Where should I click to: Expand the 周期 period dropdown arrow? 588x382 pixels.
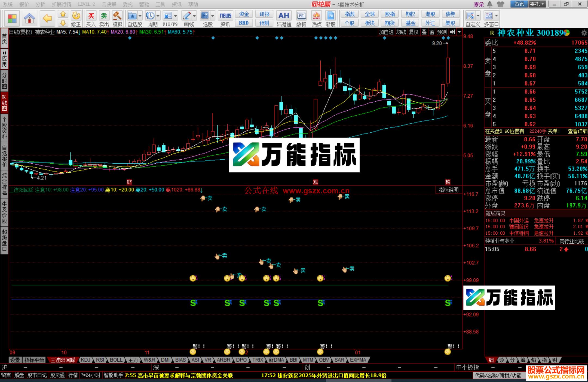[158, 16]
